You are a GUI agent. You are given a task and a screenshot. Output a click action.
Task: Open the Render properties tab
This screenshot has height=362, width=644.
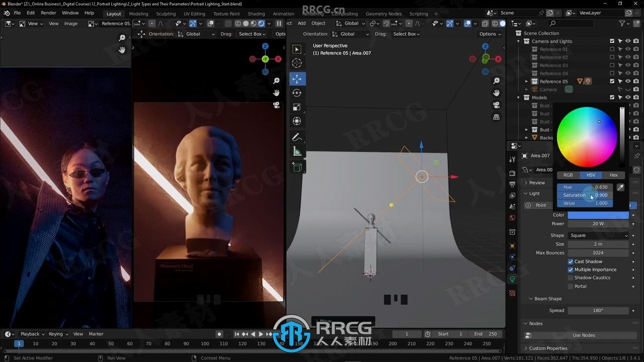512,173
